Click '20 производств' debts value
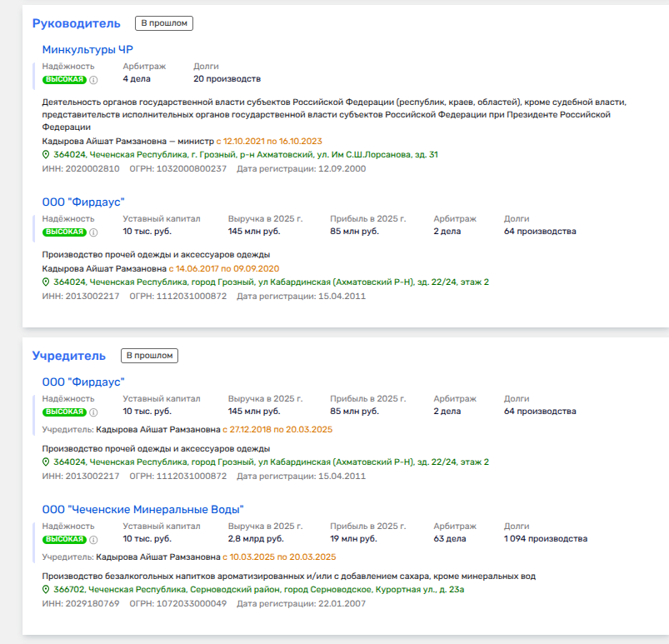 pyautogui.click(x=227, y=79)
